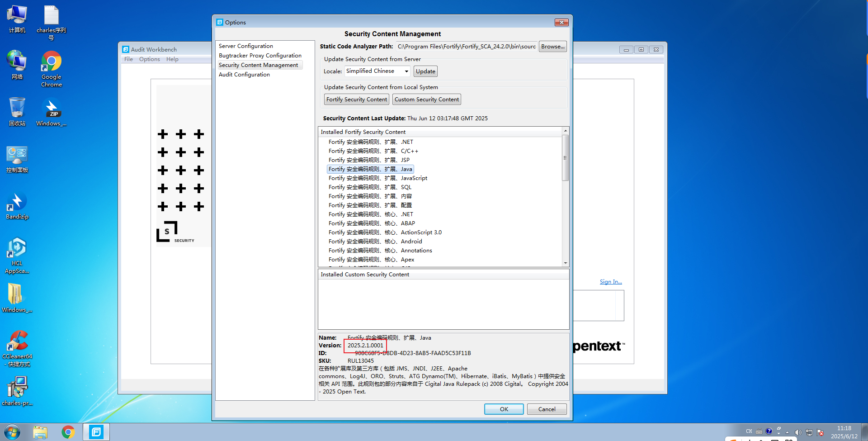Click the OK button in Options
The image size is (868, 441).
(504, 409)
